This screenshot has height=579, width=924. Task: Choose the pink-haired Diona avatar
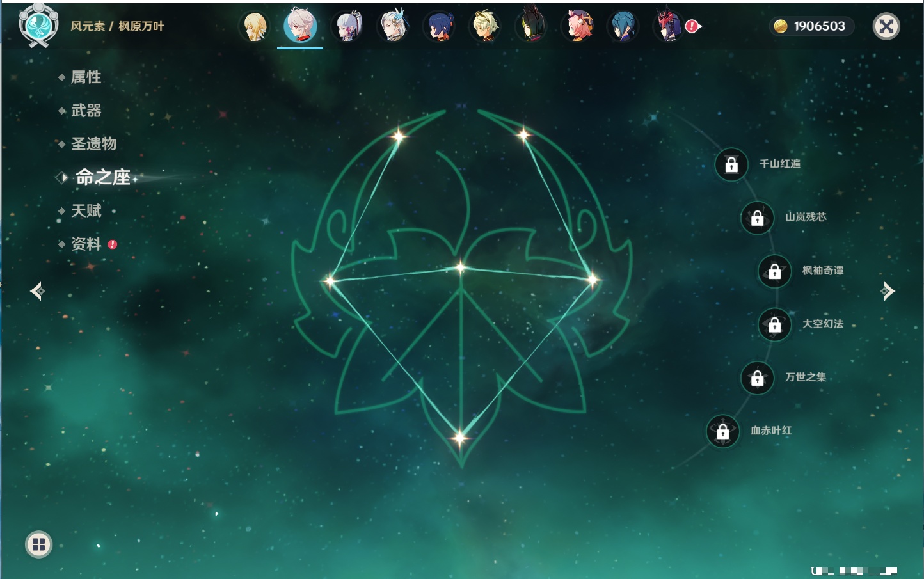point(577,26)
